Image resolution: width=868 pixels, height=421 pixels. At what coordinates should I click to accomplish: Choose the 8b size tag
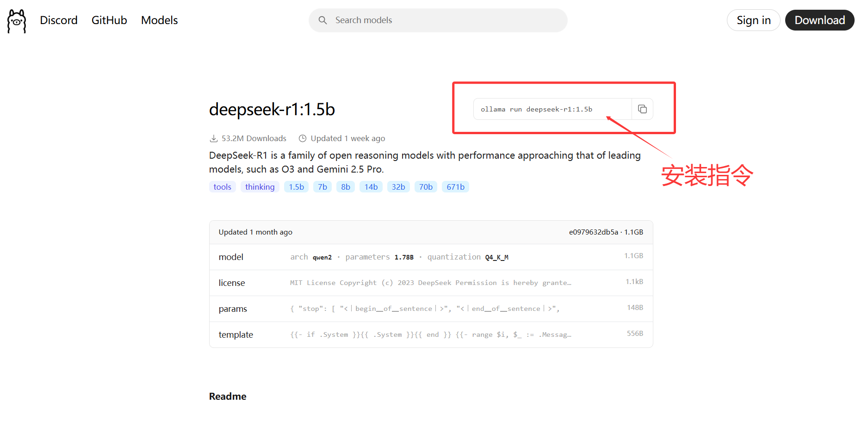pyautogui.click(x=346, y=187)
